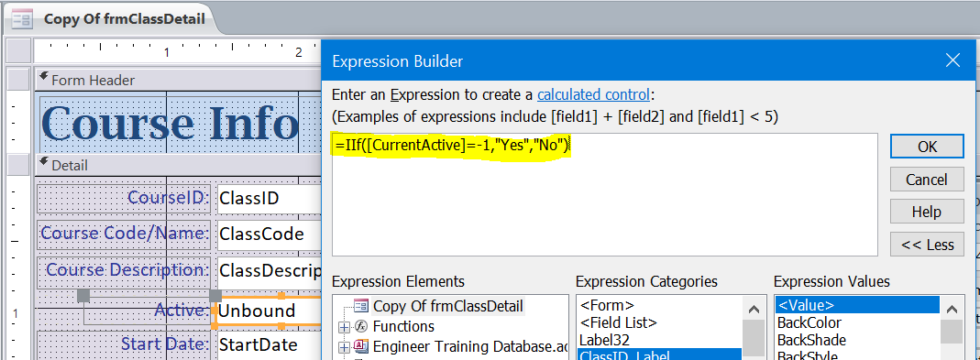Viewport: 980px width, 360px height.
Task: Select the Form Header section arrow
Action: (x=44, y=78)
